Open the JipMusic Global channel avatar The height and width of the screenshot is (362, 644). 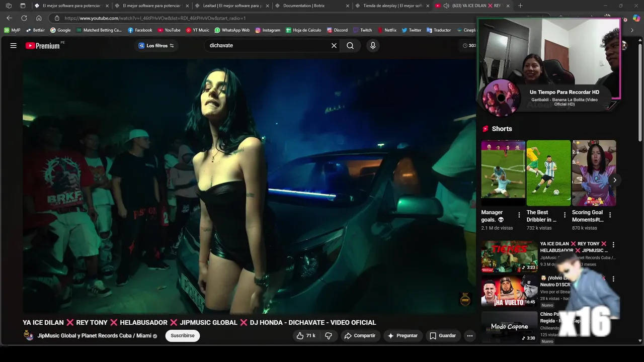pyautogui.click(x=29, y=335)
